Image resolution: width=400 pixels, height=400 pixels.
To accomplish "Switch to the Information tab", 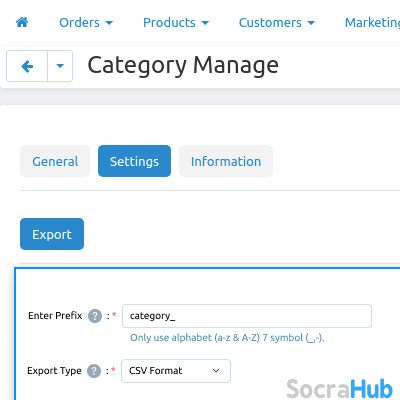I will [x=226, y=161].
